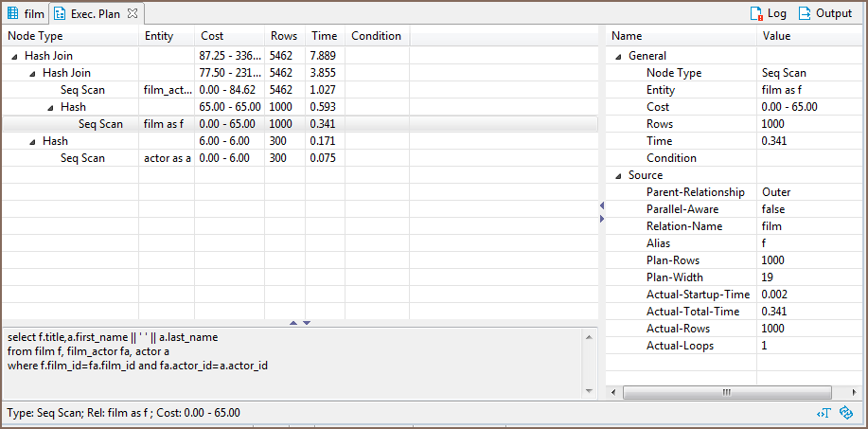868x429 pixels.
Task: Click the film table tab icon
Action: tap(12, 13)
